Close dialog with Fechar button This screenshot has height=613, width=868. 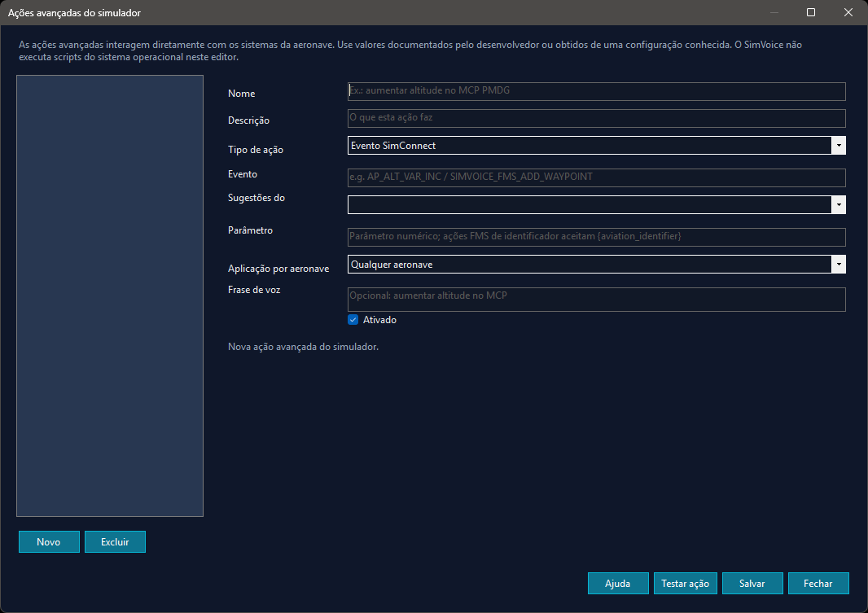click(x=818, y=583)
